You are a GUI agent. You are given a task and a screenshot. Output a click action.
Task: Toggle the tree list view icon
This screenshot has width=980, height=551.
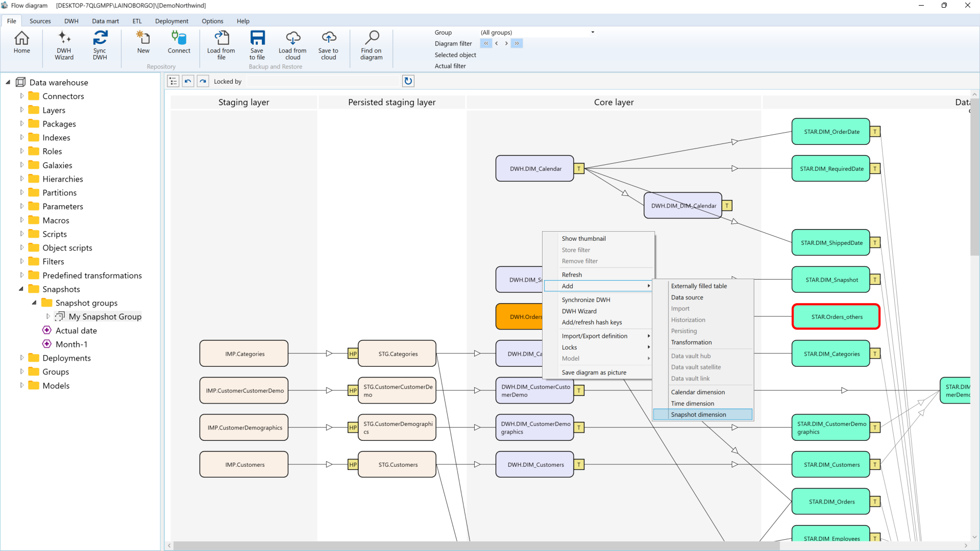point(173,81)
